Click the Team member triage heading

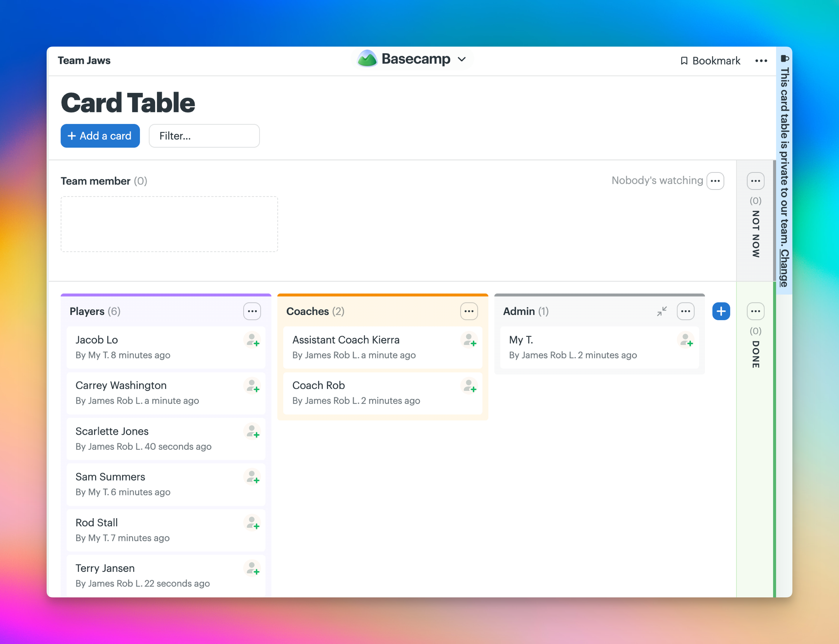point(96,181)
